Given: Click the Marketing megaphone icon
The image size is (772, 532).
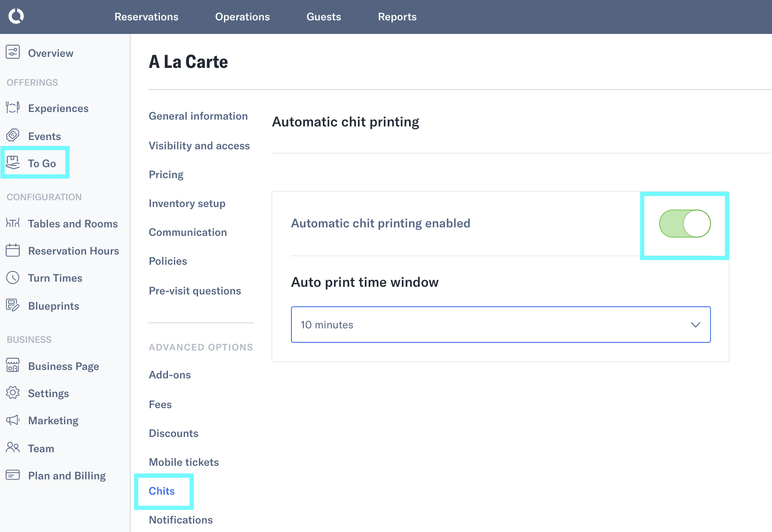Looking at the screenshot, I should tap(13, 420).
